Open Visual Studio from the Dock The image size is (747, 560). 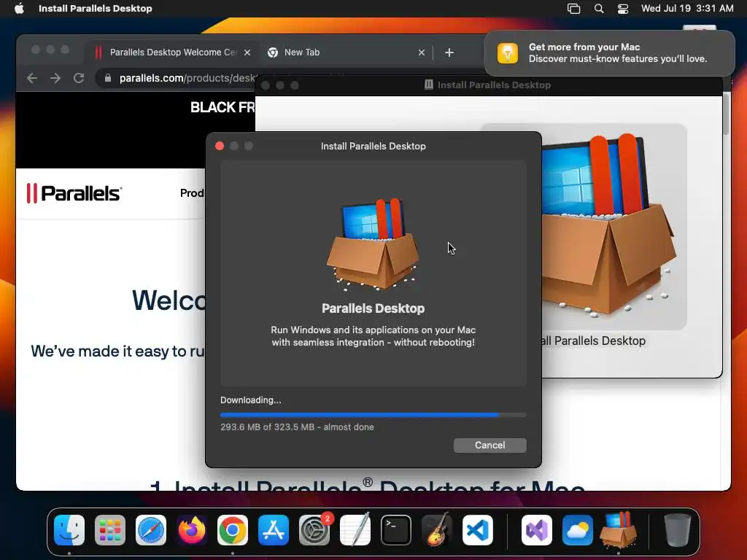click(537, 530)
